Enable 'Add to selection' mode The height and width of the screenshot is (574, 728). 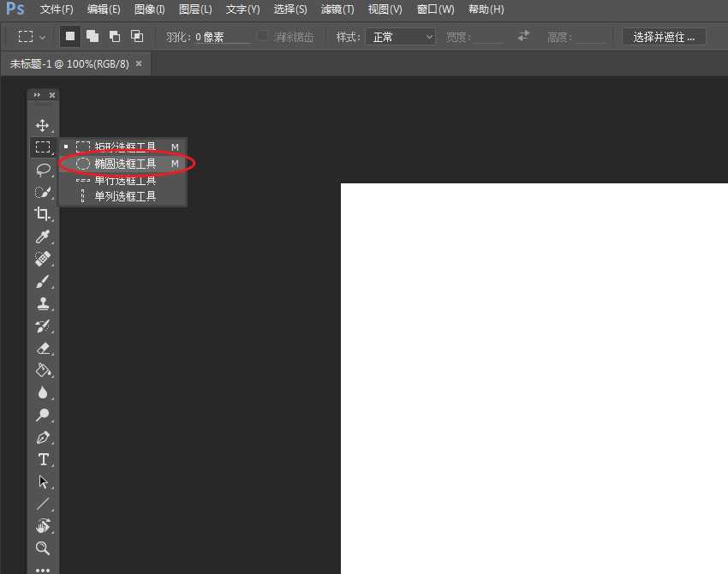93,36
